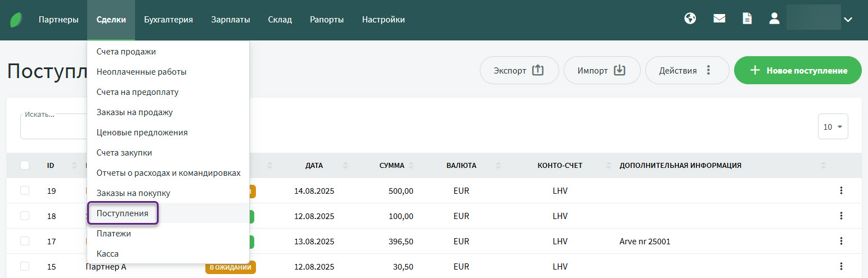Tick the select-all checkbox in table header
The height and width of the screenshot is (278, 868).
click(25, 165)
